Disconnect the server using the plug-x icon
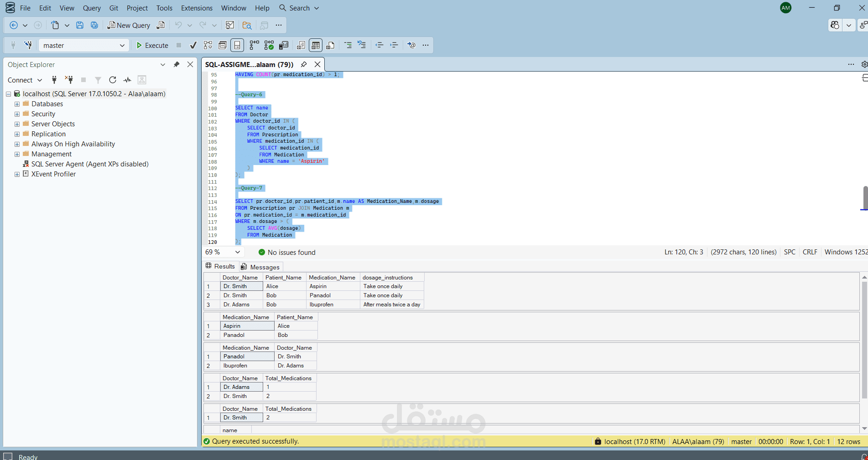The image size is (868, 460). pyautogui.click(x=69, y=80)
